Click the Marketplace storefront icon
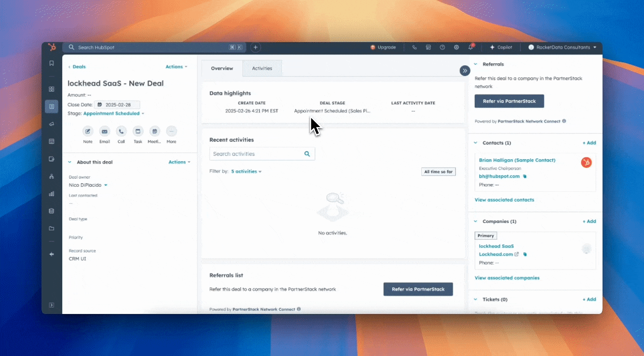Viewport: 644px width, 356px height. 428,47
